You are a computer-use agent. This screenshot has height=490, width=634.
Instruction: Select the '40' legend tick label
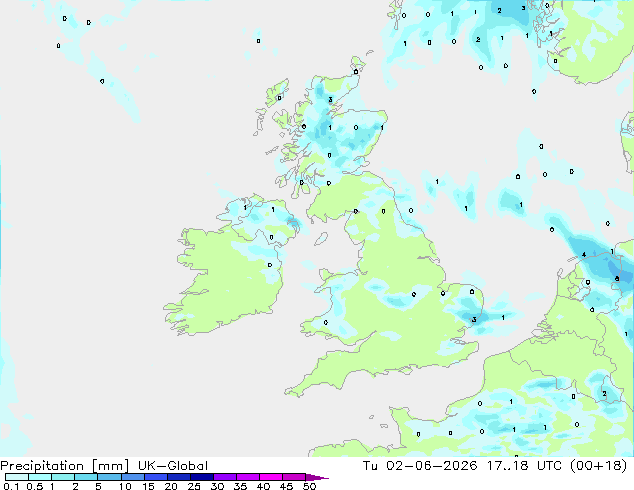click(x=263, y=486)
